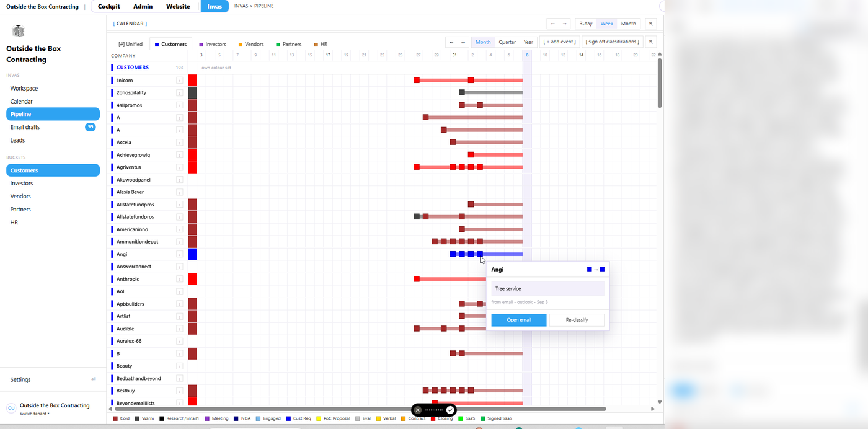Screen dimensions: 868x429
Task: Select the Partners tab
Action: [289, 44]
